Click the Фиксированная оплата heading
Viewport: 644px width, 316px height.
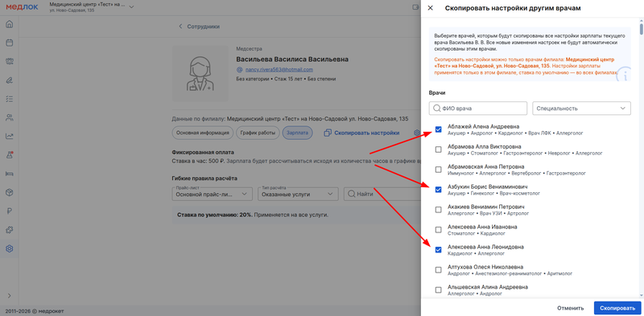click(x=203, y=152)
